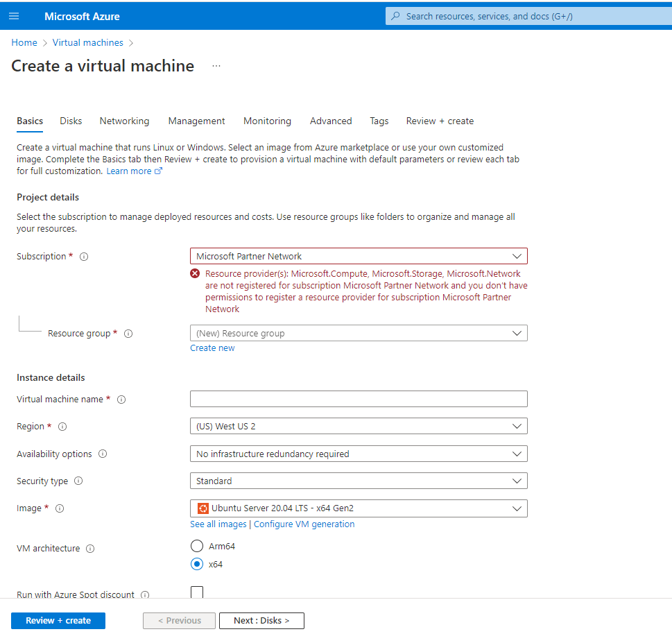Click the Availability options info icon
The width and height of the screenshot is (672, 643).
coord(103,454)
